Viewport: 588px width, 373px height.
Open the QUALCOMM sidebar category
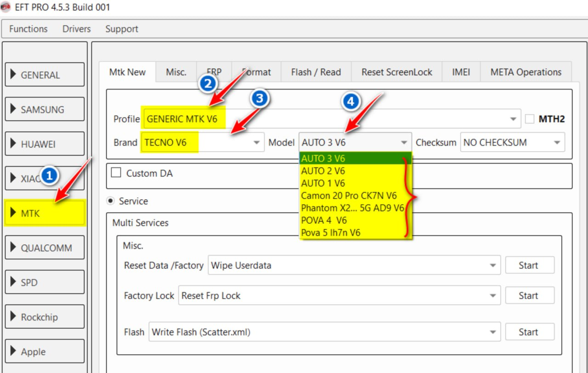tap(45, 247)
